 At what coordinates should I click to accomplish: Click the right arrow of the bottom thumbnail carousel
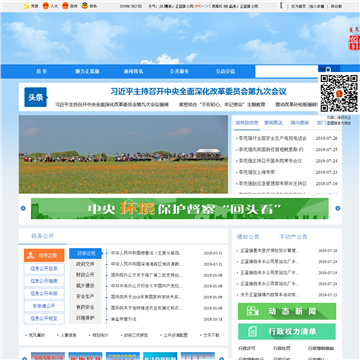pos(221,359)
